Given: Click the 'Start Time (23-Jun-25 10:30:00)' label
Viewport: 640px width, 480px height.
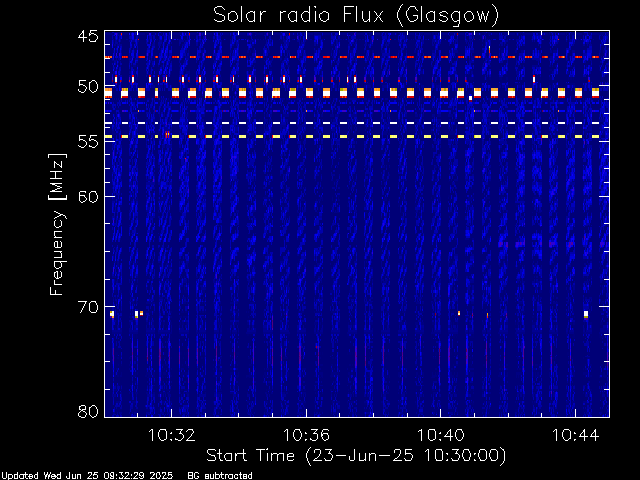Looking at the screenshot, I should point(356,456).
